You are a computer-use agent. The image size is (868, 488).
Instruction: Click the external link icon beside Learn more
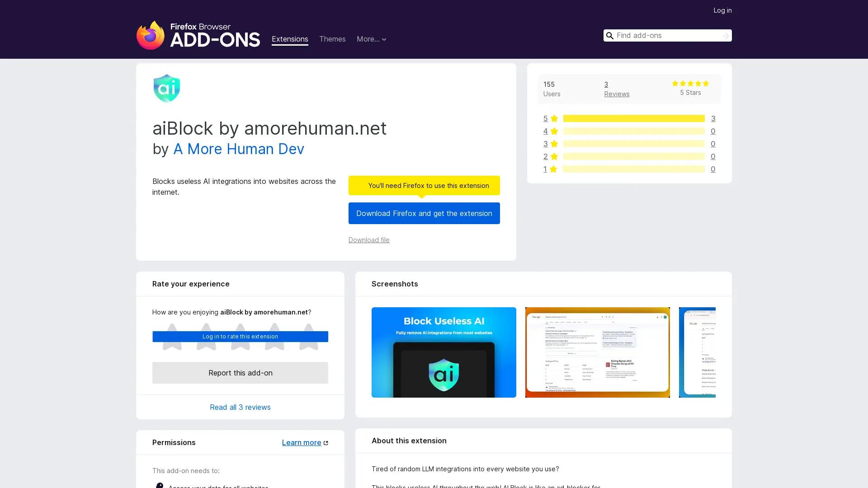click(326, 442)
